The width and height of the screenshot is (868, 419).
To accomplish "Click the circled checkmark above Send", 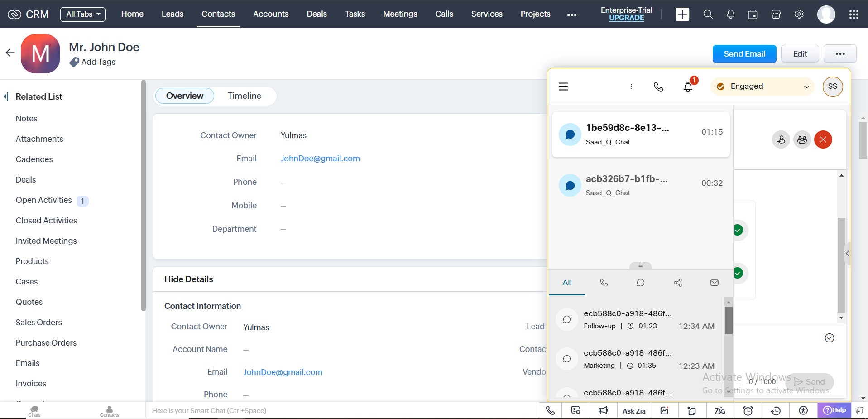I will [829, 338].
